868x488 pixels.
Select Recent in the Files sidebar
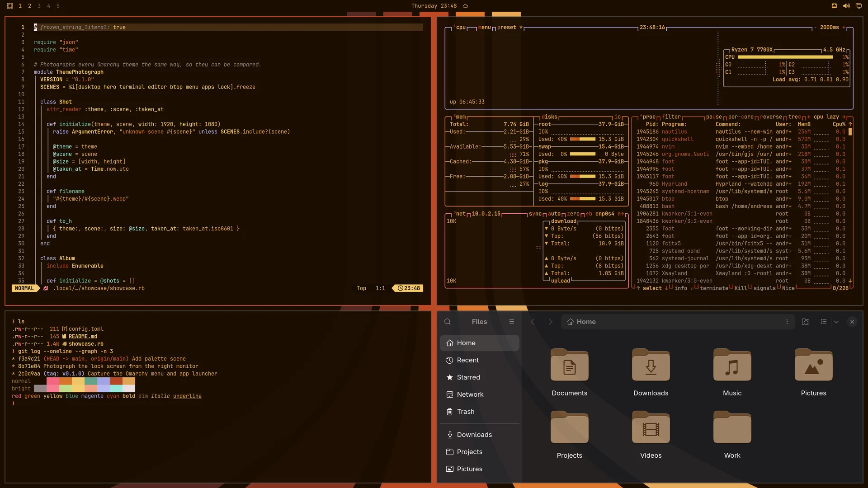coord(480,360)
